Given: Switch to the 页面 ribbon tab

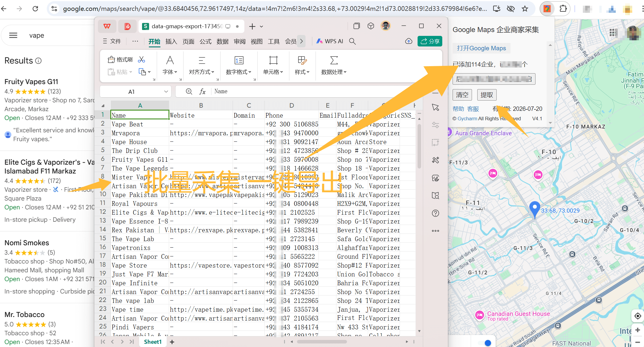Looking at the screenshot, I should tap(188, 41).
